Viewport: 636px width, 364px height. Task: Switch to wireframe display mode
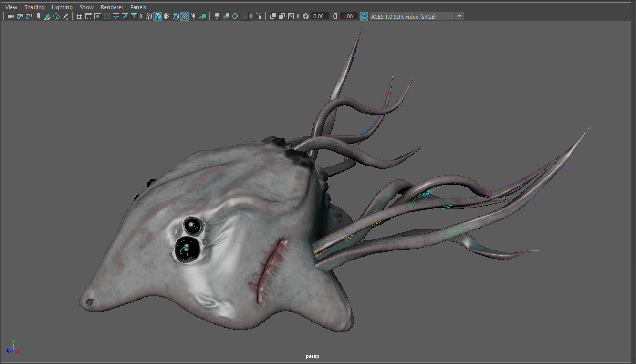(148, 16)
